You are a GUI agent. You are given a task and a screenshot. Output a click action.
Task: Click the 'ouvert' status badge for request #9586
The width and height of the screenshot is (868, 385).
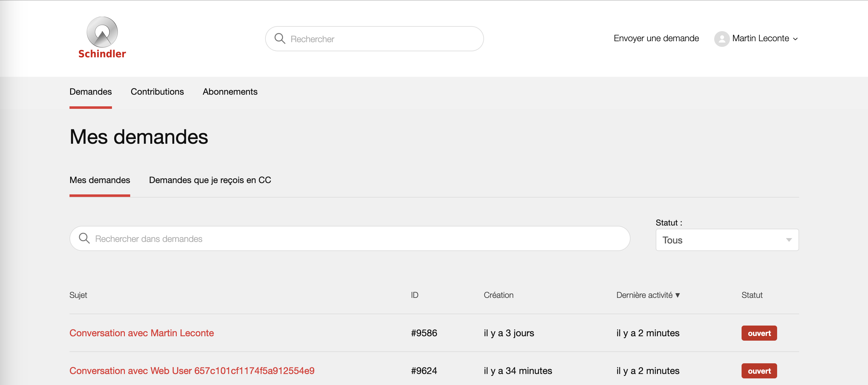coord(759,333)
